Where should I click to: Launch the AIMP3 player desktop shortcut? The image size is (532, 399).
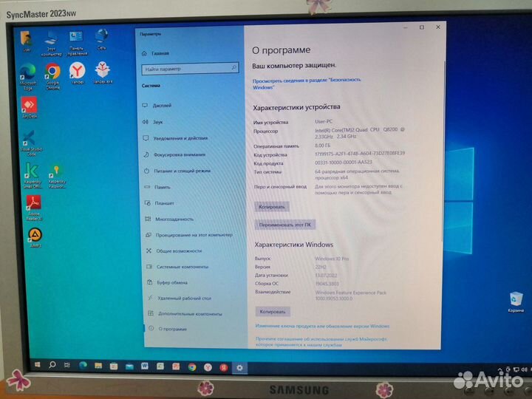click(x=35, y=237)
